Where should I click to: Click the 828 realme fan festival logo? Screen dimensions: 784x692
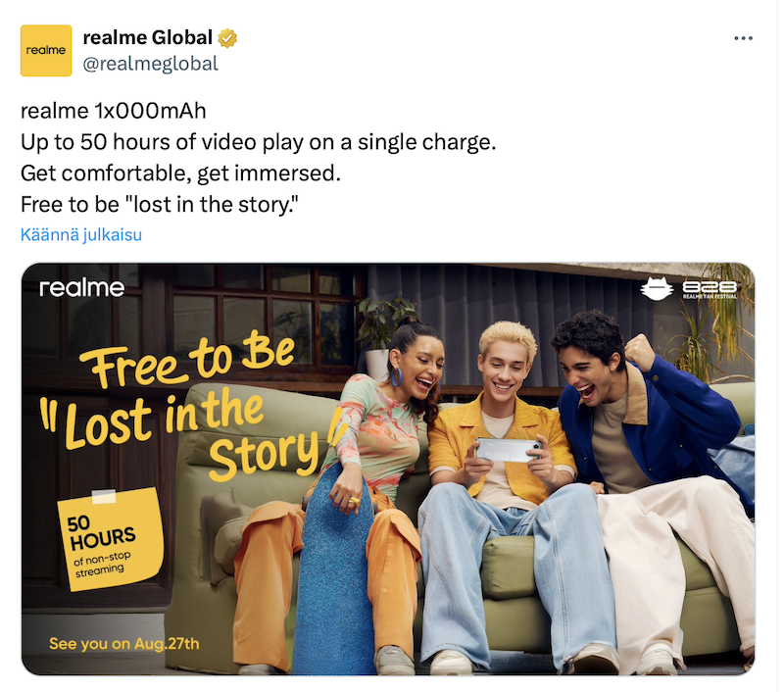[710, 289]
